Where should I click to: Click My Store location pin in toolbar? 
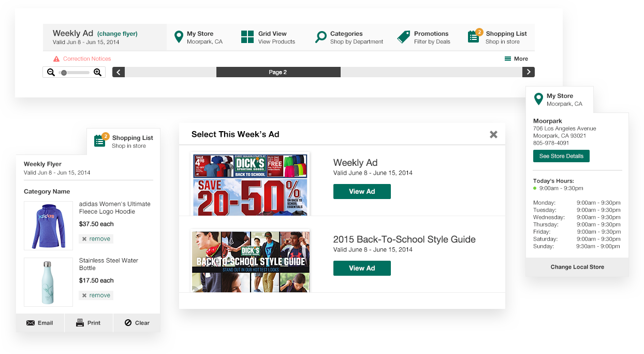tap(179, 37)
